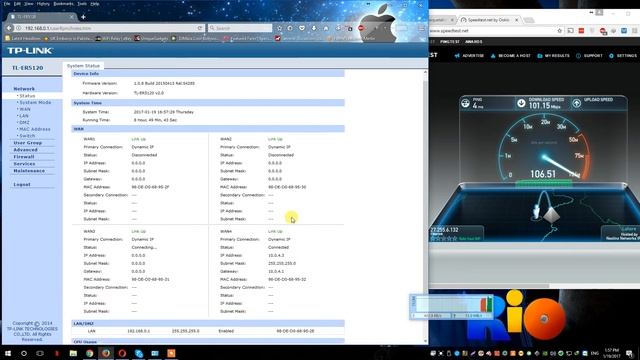
Task: Bookmark Speedtest page with Chrome star icon
Action: (x=560, y=31)
